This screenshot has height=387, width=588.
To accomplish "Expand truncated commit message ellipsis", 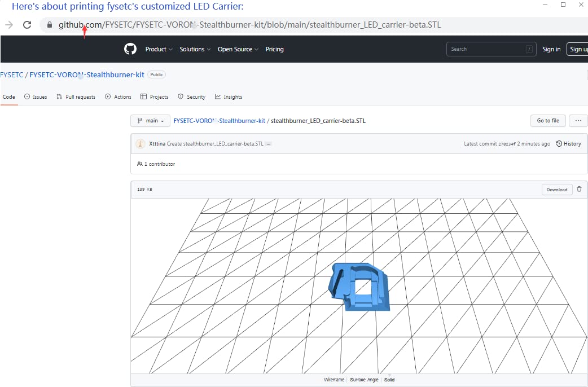I will click(x=269, y=144).
